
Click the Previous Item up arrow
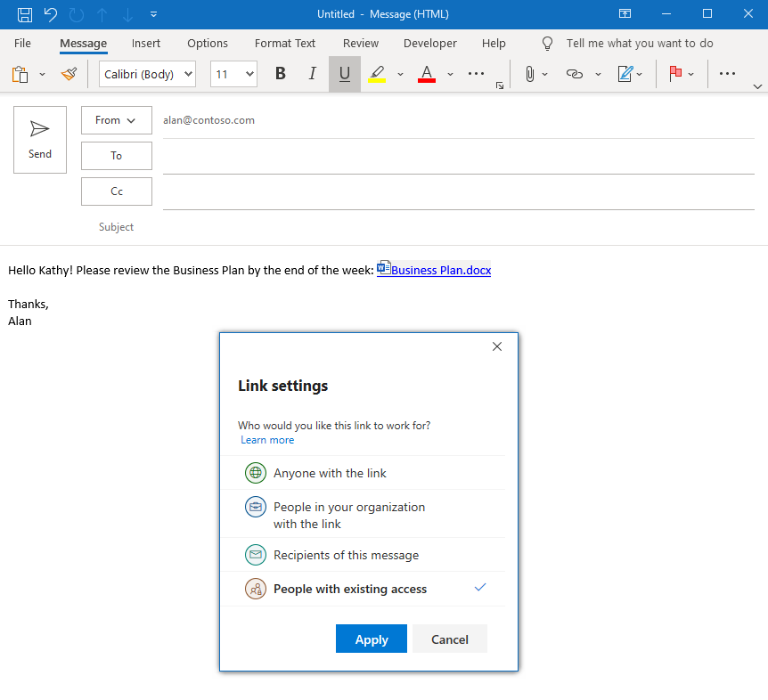(x=102, y=14)
